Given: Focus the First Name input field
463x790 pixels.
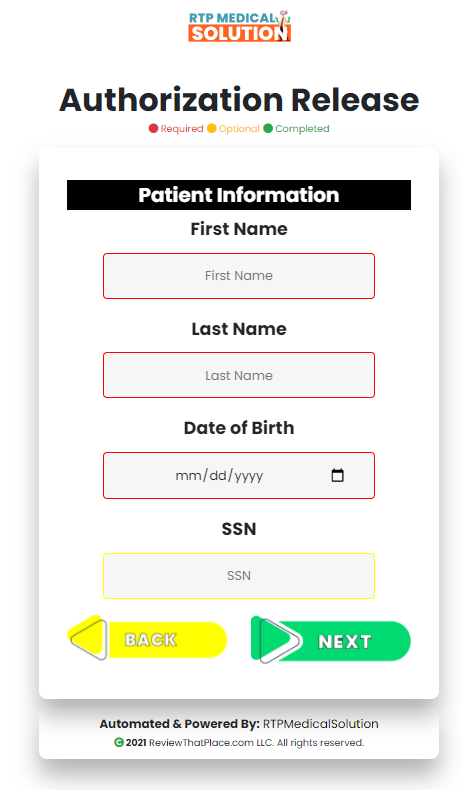Looking at the screenshot, I should (x=239, y=276).
